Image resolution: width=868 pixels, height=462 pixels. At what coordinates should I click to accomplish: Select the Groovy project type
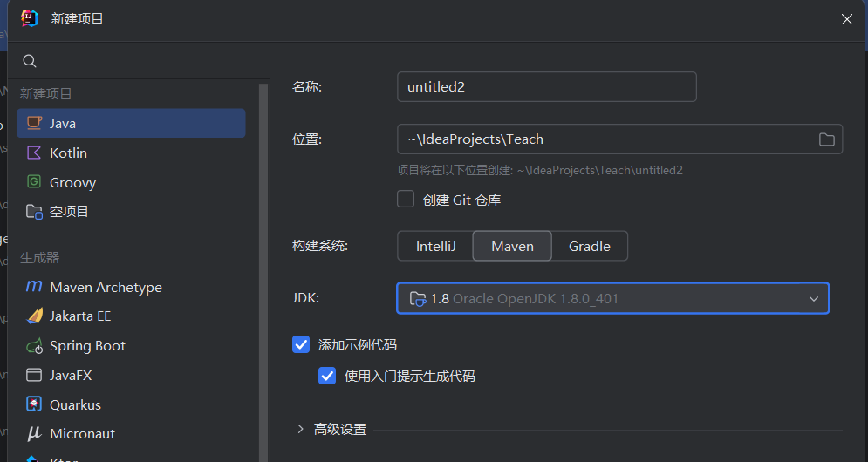click(x=131, y=182)
